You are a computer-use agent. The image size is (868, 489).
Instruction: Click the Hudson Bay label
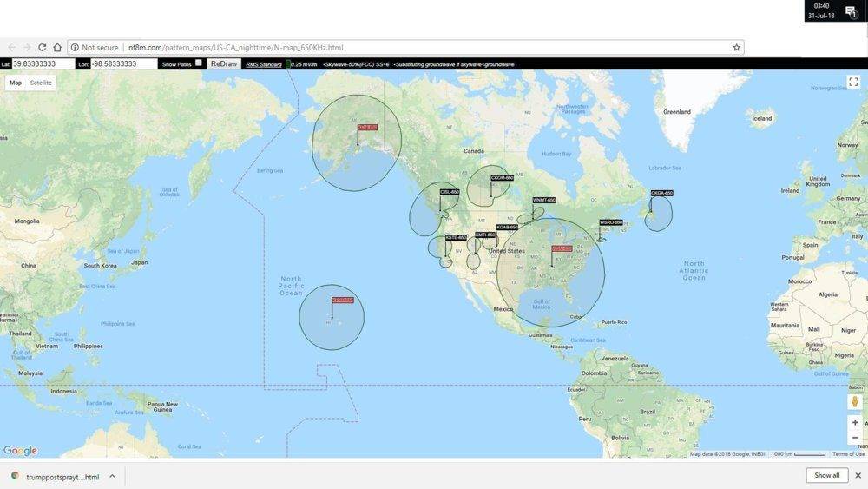tap(556, 154)
